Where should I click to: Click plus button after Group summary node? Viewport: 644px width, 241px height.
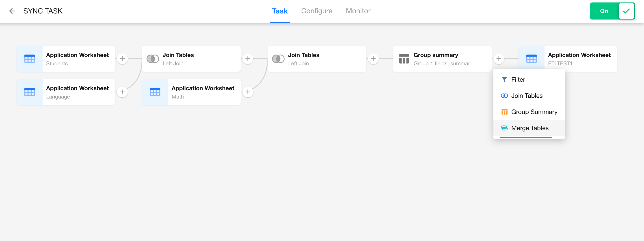click(499, 59)
